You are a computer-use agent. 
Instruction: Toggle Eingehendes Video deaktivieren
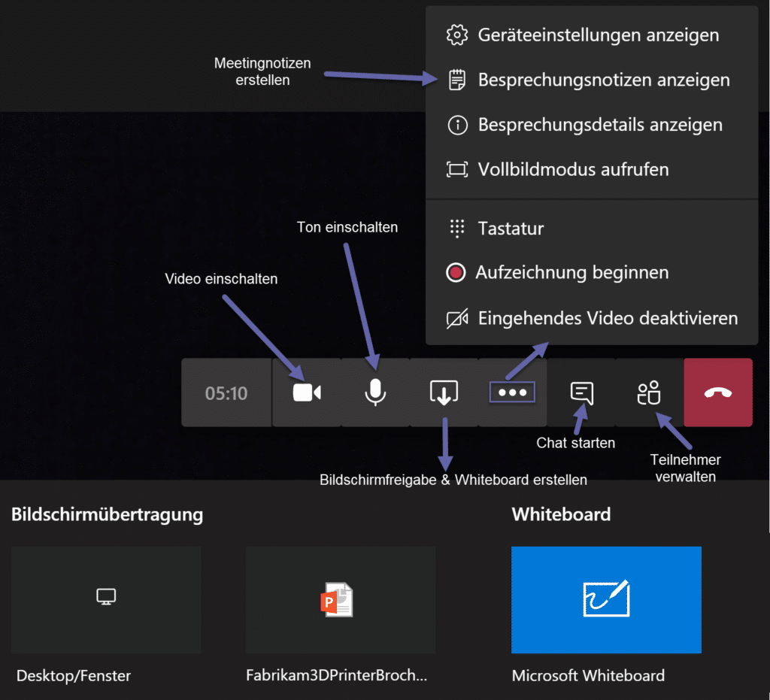point(607,318)
